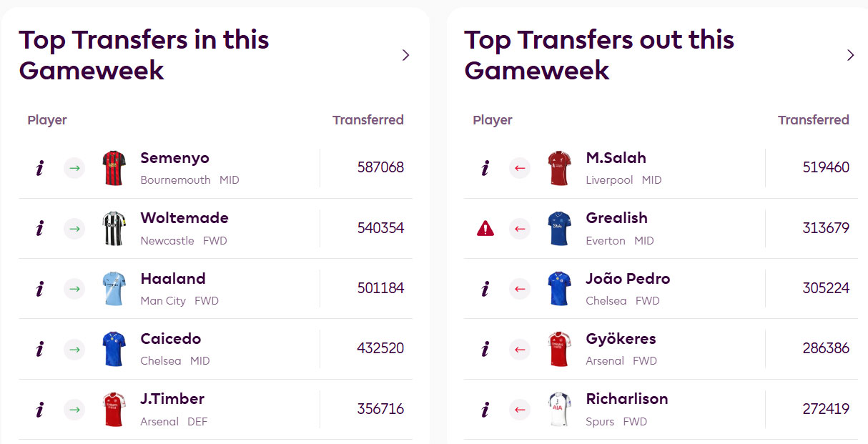
Task: Click the red transfer-out arrow beside M.Salah
Action: 520,169
